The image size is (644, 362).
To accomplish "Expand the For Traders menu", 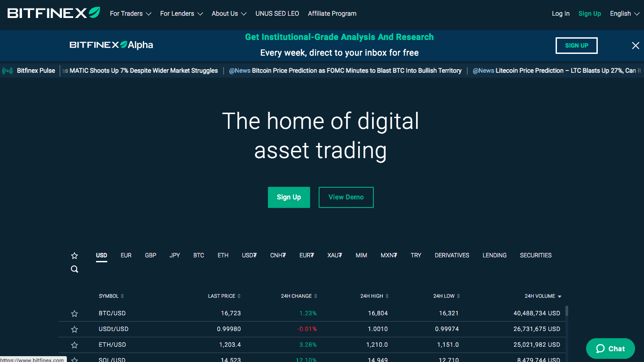I will point(131,13).
